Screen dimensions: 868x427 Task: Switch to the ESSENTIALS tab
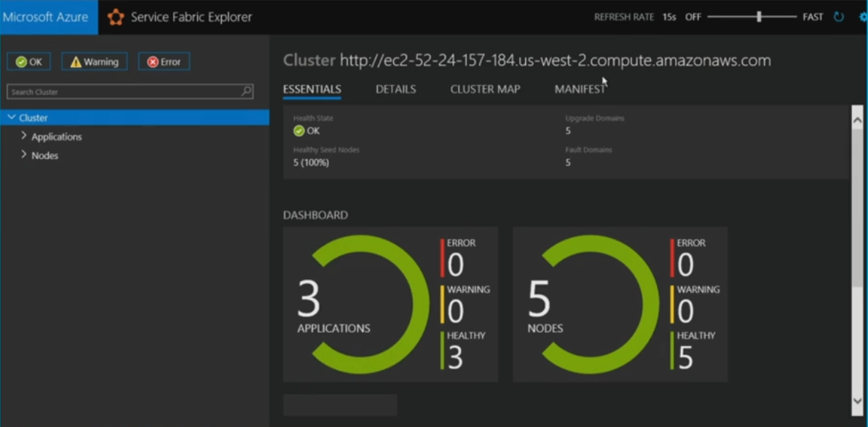point(312,89)
